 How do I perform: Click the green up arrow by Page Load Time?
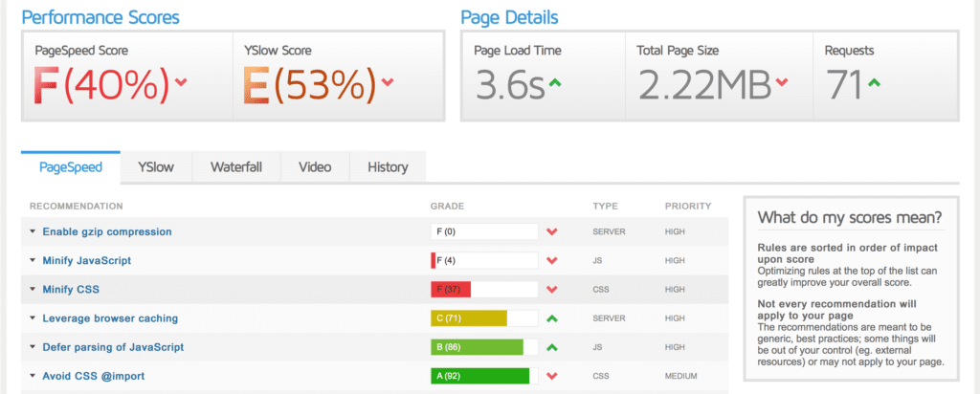(555, 83)
